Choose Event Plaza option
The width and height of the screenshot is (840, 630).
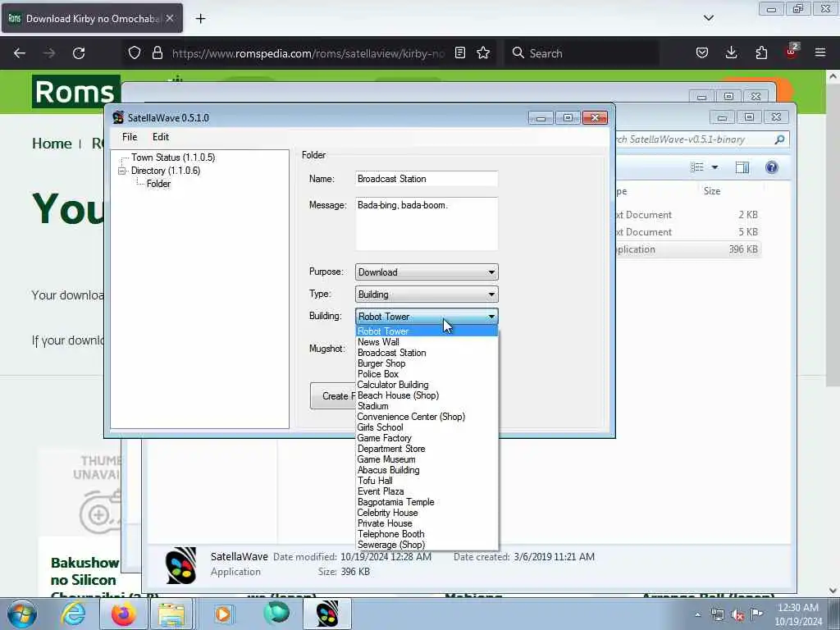coord(427,491)
